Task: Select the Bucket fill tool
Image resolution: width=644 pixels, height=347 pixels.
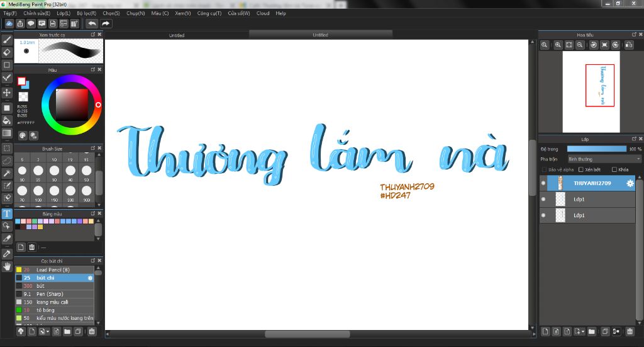Action: point(7,120)
